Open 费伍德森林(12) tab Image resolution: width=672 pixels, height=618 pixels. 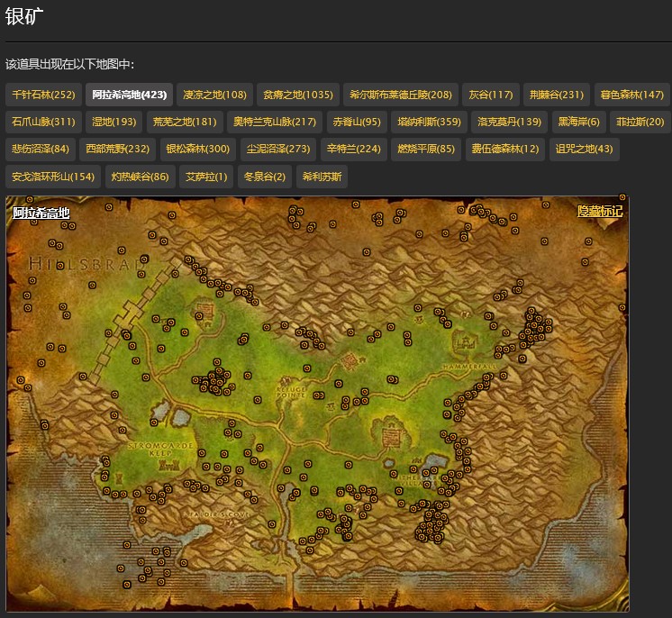504,150
